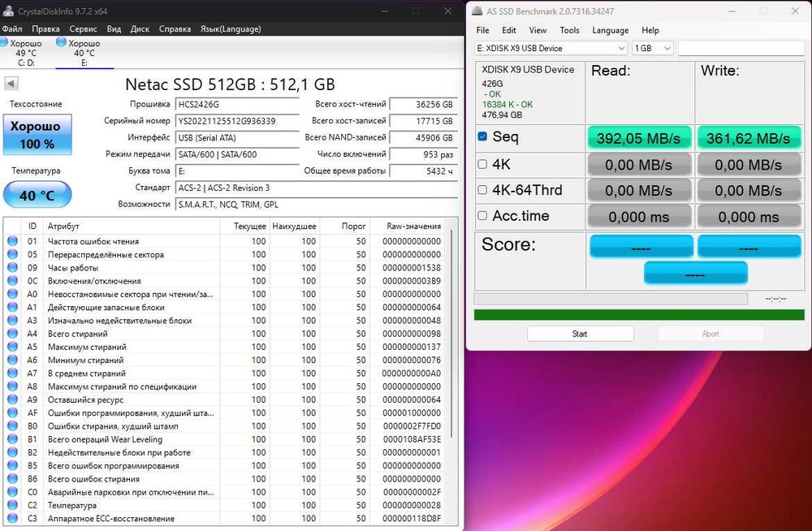The image size is (812, 531).
Task: Click the Серийный номер field YS20221125512G936339
Action: point(236,121)
